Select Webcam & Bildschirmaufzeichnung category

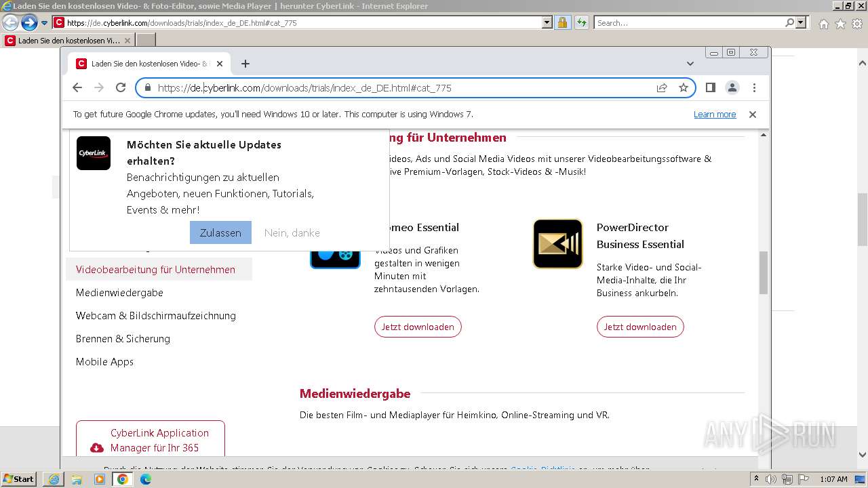[156, 316]
